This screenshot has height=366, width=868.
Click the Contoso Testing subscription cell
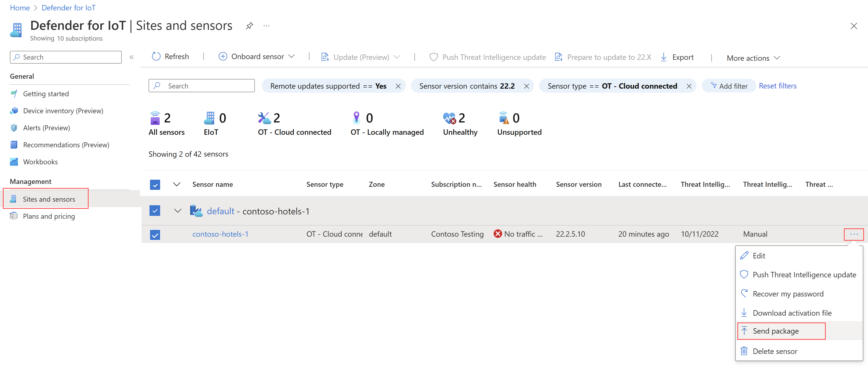point(457,234)
